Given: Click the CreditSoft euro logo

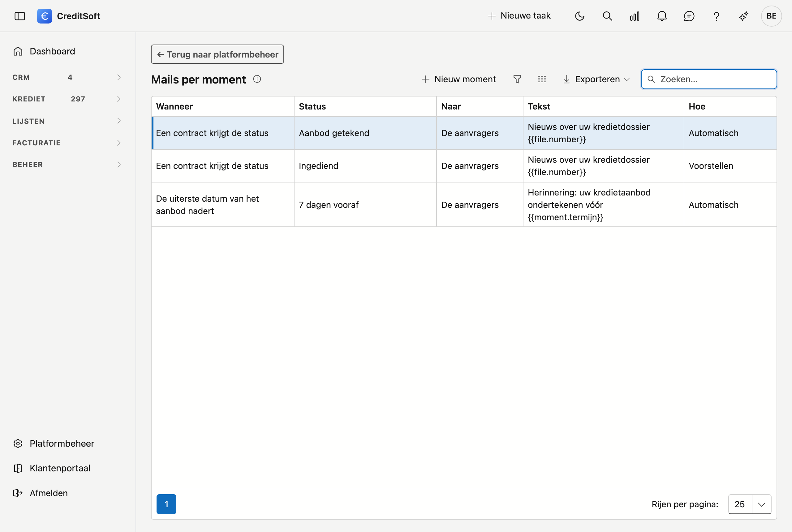Looking at the screenshot, I should [45, 16].
